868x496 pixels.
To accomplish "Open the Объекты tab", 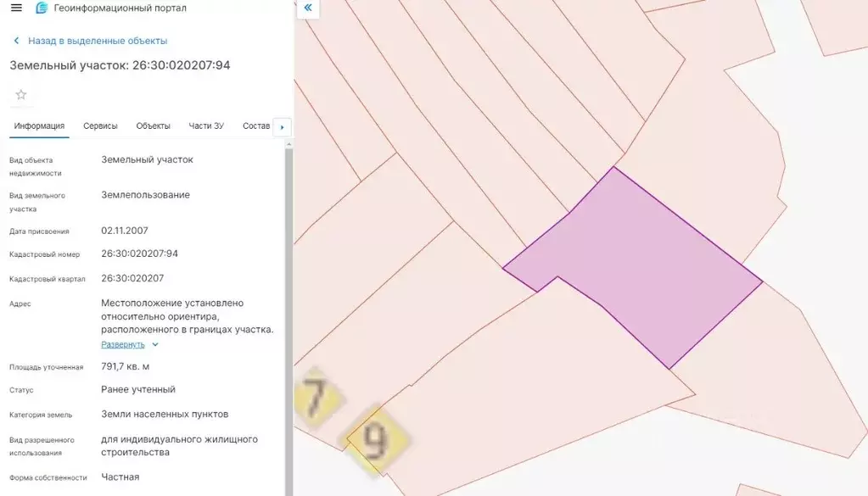I will pyautogui.click(x=153, y=126).
